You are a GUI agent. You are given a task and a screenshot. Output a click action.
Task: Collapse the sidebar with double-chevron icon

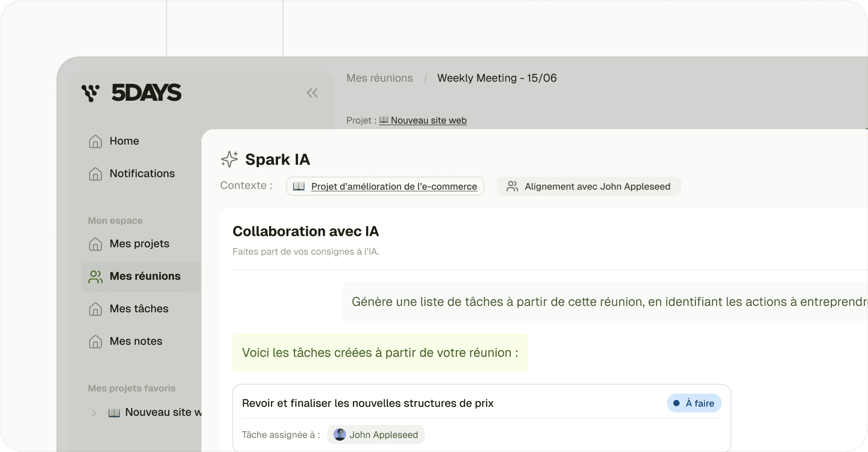(x=312, y=93)
